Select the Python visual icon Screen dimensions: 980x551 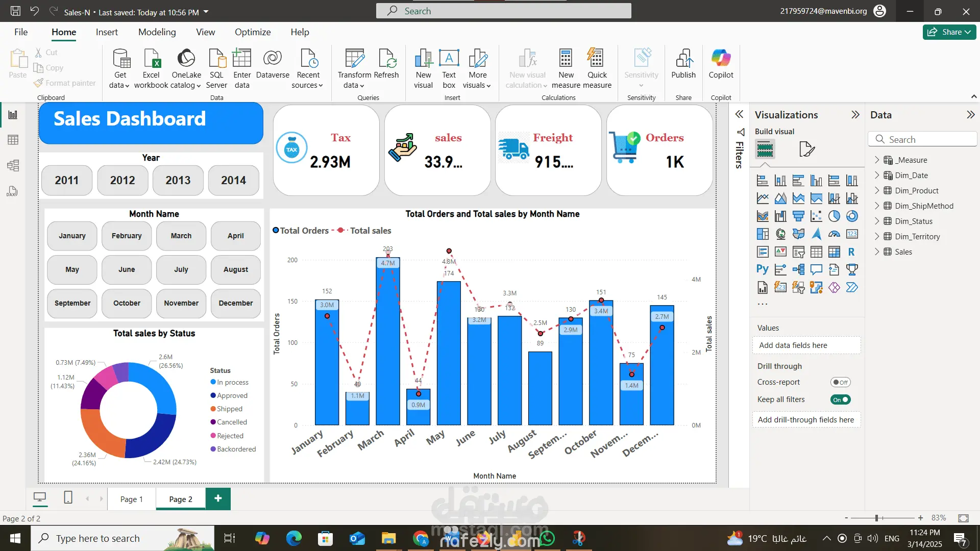click(x=762, y=269)
